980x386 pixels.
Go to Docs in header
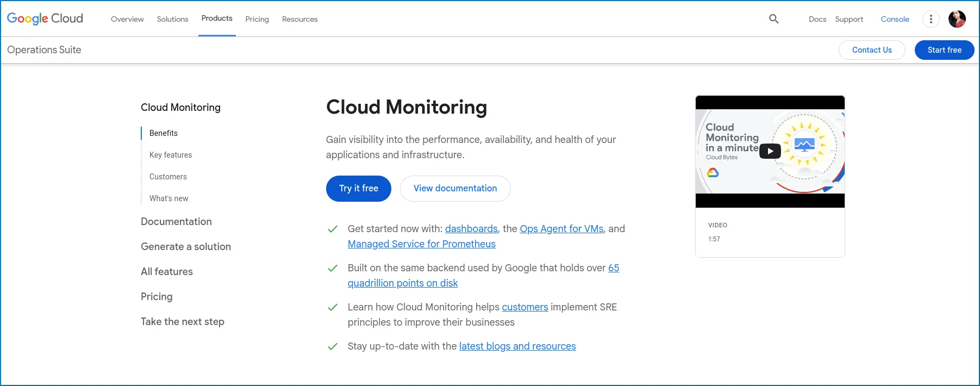tap(817, 19)
